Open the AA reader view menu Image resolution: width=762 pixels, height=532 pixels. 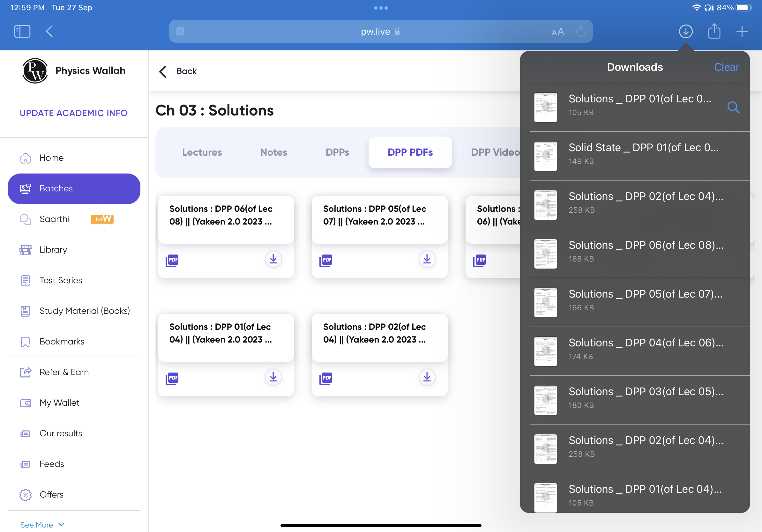(557, 32)
